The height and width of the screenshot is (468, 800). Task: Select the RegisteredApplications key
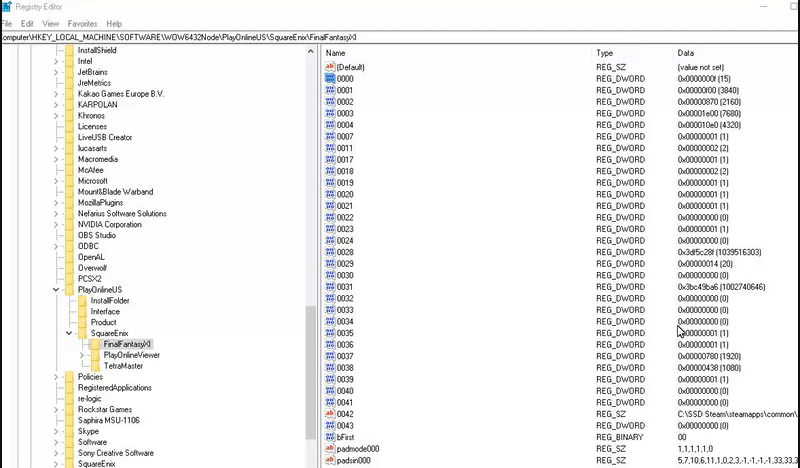[x=114, y=388]
